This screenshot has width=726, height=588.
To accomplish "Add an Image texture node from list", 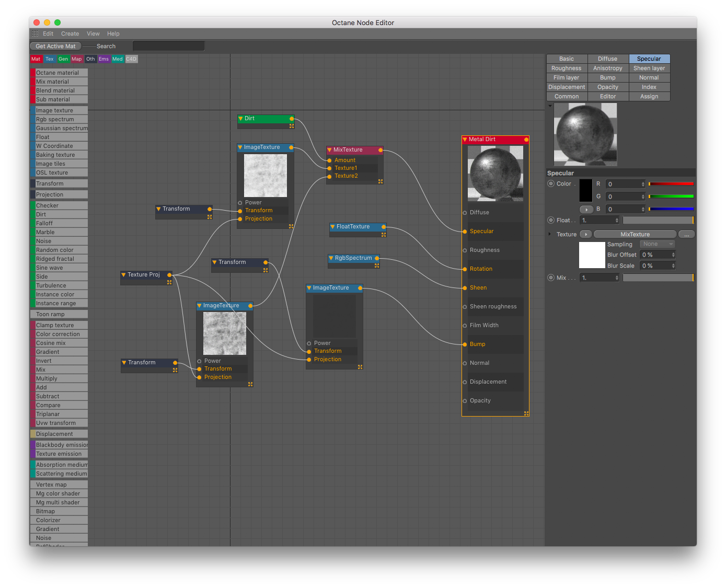I will point(59,110).
